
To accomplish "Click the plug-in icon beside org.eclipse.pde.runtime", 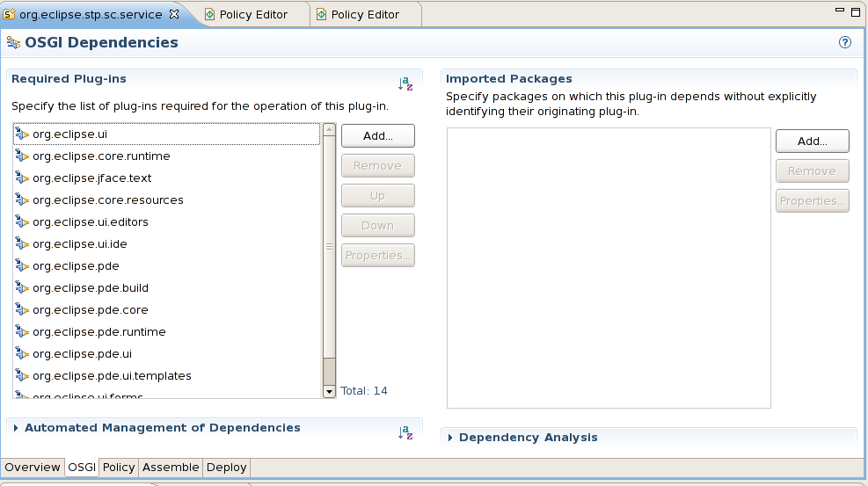I will click(22, 331).
